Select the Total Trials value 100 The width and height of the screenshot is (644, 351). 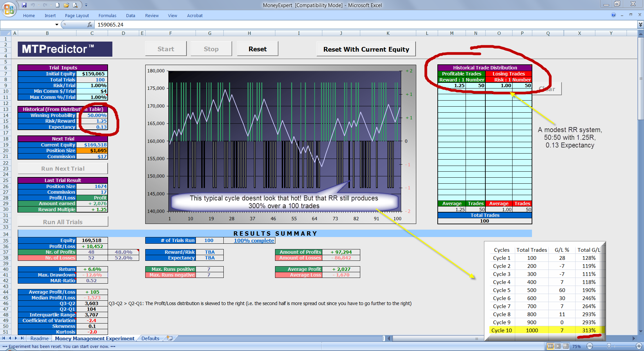pos(92,80)
